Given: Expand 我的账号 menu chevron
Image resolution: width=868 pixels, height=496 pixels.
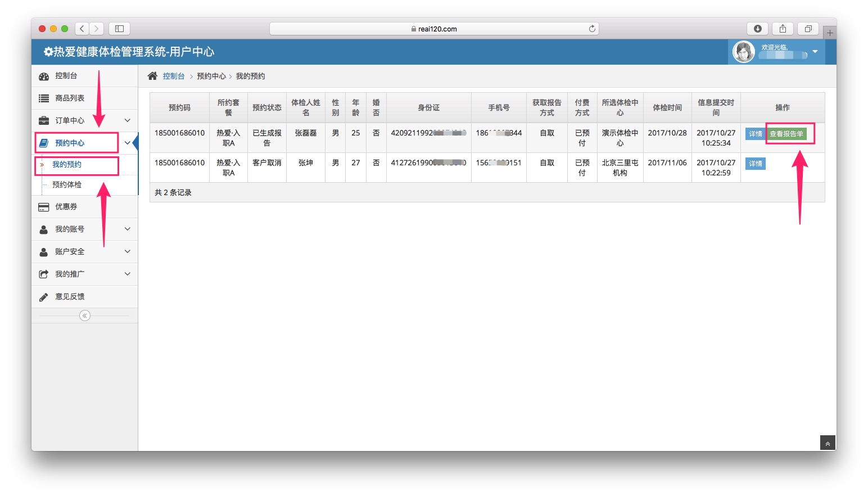Looking at the screenshot, I should click(128, 229).
